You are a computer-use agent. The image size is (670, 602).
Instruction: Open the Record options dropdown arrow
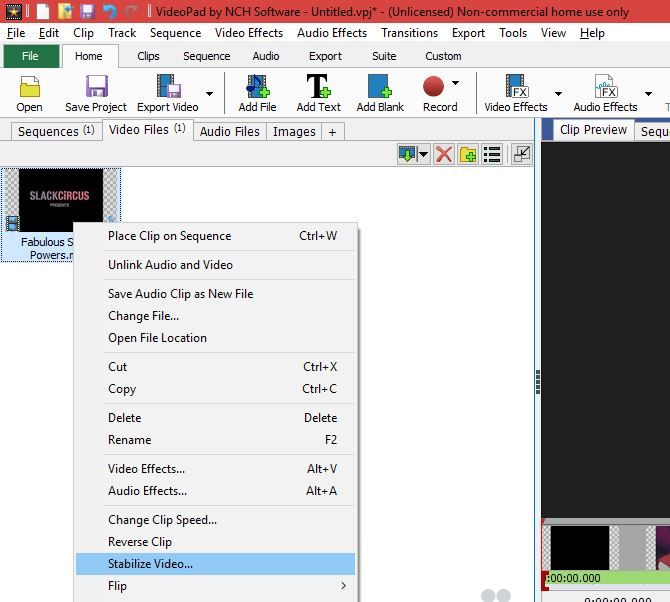tap(456, 84)
